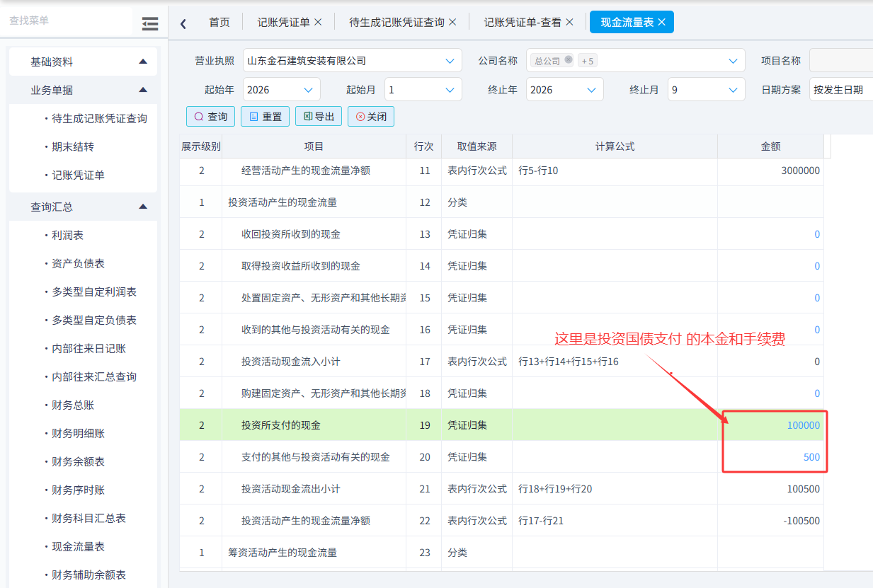Collapse the sidebar menu icon
873x588 pixels.
click(x=150, y=24)
